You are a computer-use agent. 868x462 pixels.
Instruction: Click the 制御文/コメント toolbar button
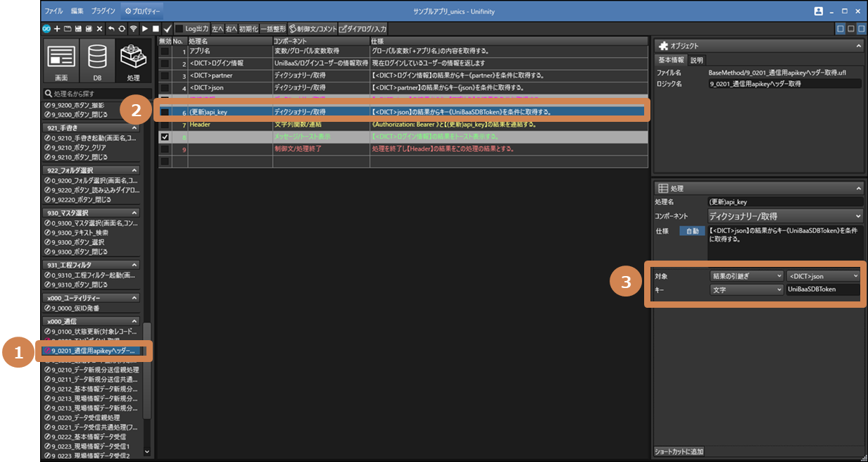[x=313, y=29]
